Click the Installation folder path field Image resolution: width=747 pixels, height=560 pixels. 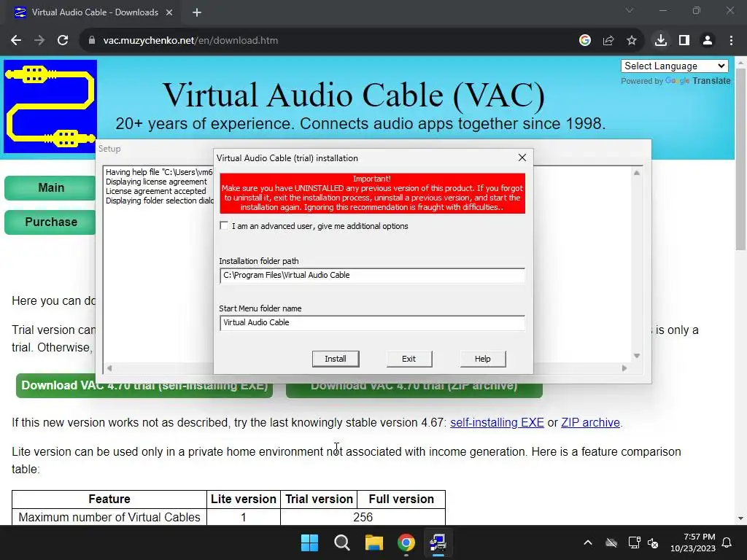coord(372,275)
